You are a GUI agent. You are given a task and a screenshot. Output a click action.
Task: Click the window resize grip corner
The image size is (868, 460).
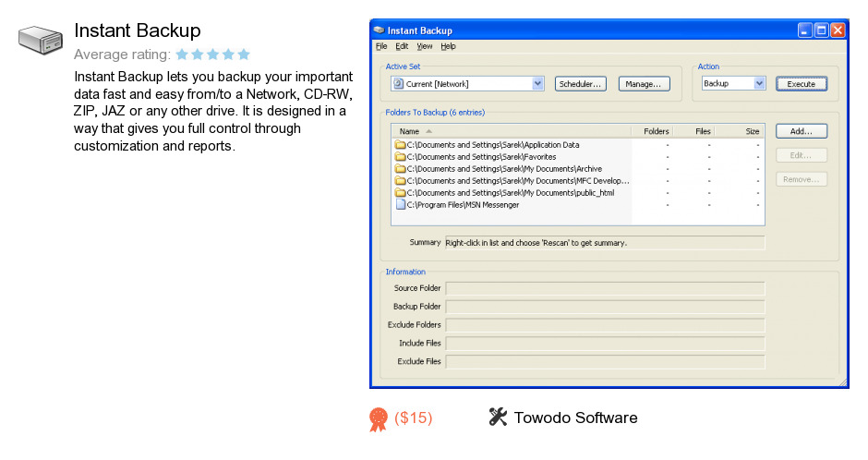click(x=842, y=382)
